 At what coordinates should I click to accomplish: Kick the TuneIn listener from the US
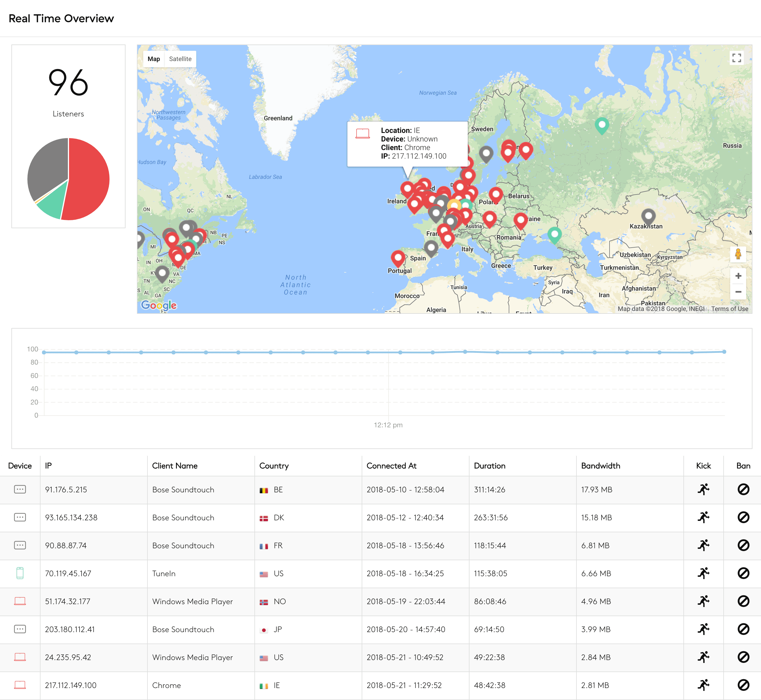pos(703,573)
